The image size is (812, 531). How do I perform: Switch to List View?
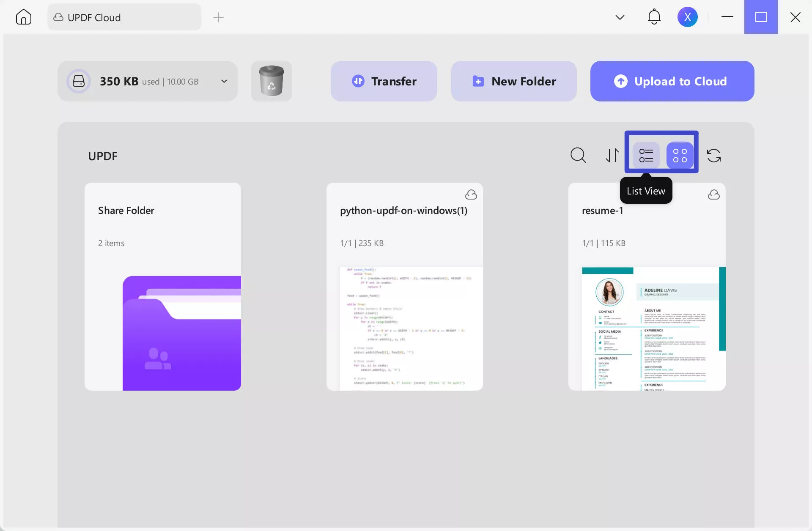[646, 156]
